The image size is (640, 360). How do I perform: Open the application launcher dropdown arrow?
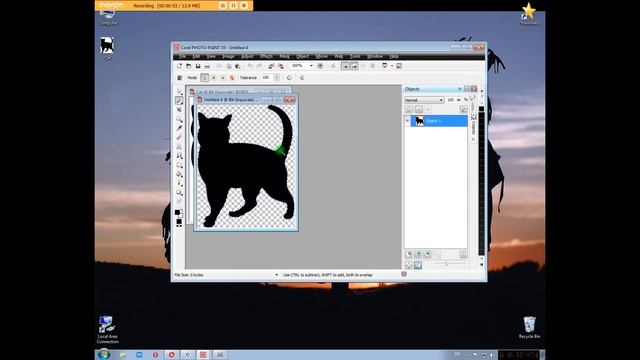click(x=391, y=66)
